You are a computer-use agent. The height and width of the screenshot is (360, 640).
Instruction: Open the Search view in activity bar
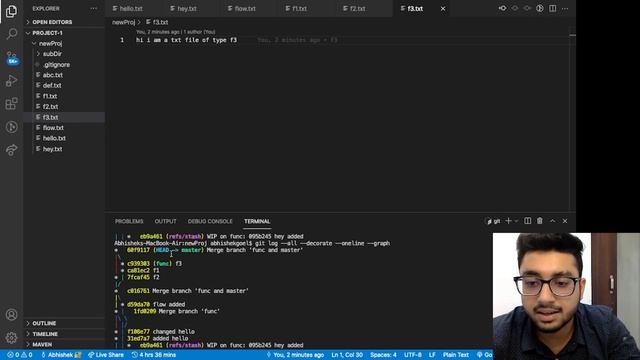(11, 33)
